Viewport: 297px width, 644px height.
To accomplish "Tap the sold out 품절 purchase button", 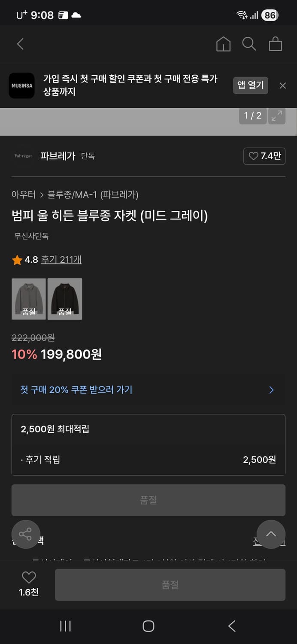I will [x=170, y=584].
